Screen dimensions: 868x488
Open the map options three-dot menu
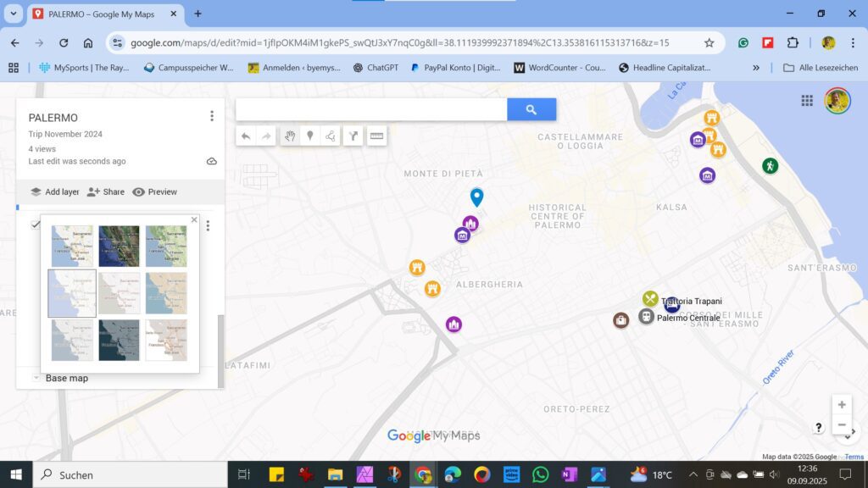(212, 115)
